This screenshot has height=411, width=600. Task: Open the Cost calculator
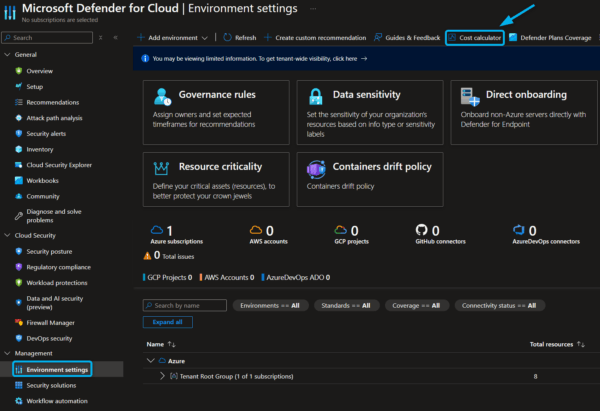tap(475, 38)
